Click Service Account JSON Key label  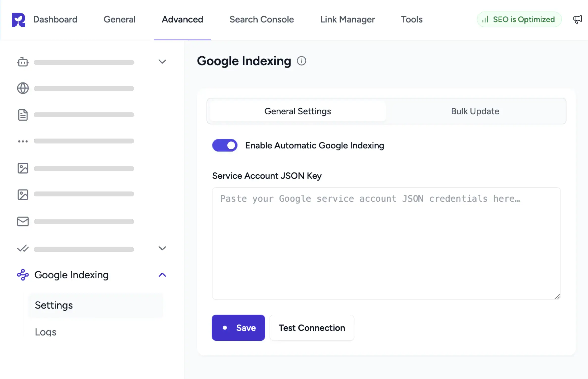(267, 176)
